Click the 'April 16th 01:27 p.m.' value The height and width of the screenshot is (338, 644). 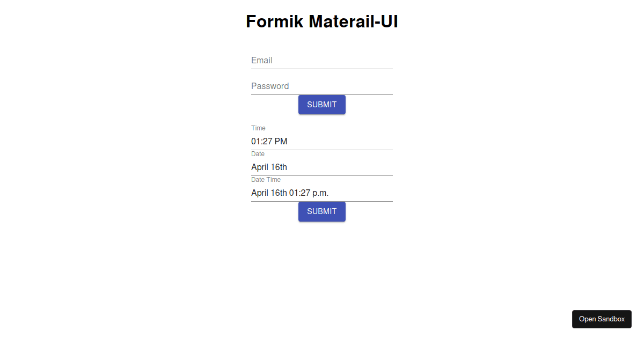[x=290, y=193]
